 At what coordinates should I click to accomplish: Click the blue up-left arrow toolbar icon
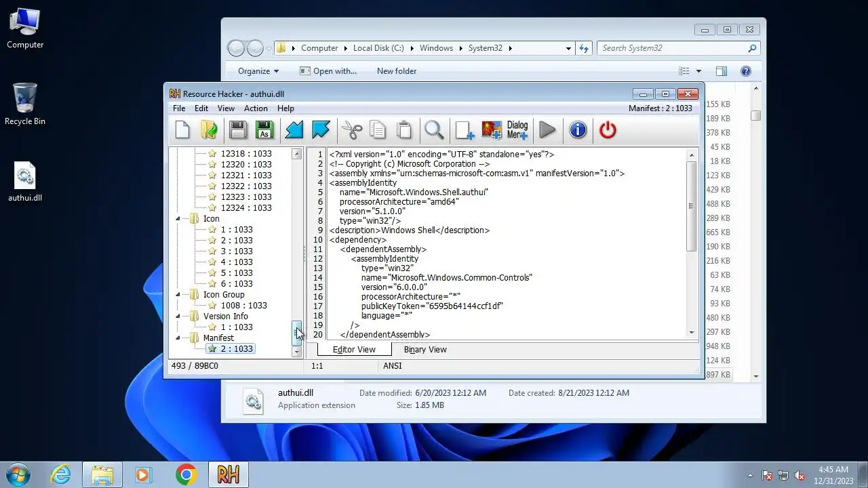click(x=321, y=129)
